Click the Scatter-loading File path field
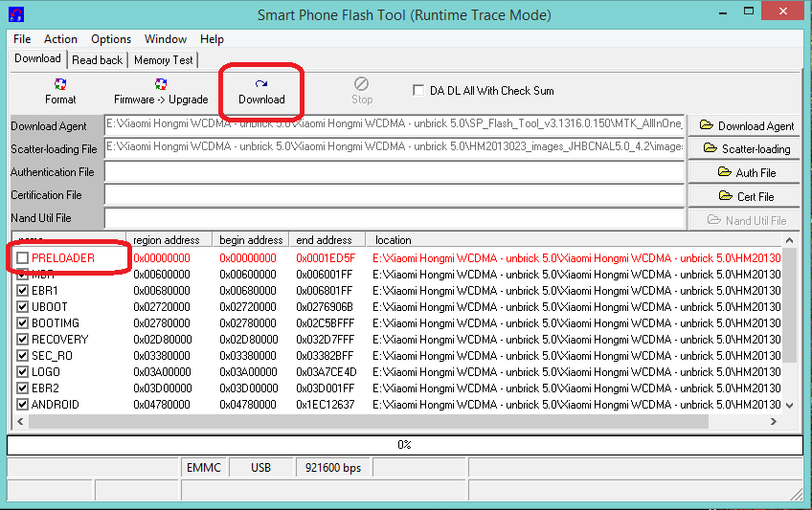Screen dimensions: 812x510 (395, 147)
